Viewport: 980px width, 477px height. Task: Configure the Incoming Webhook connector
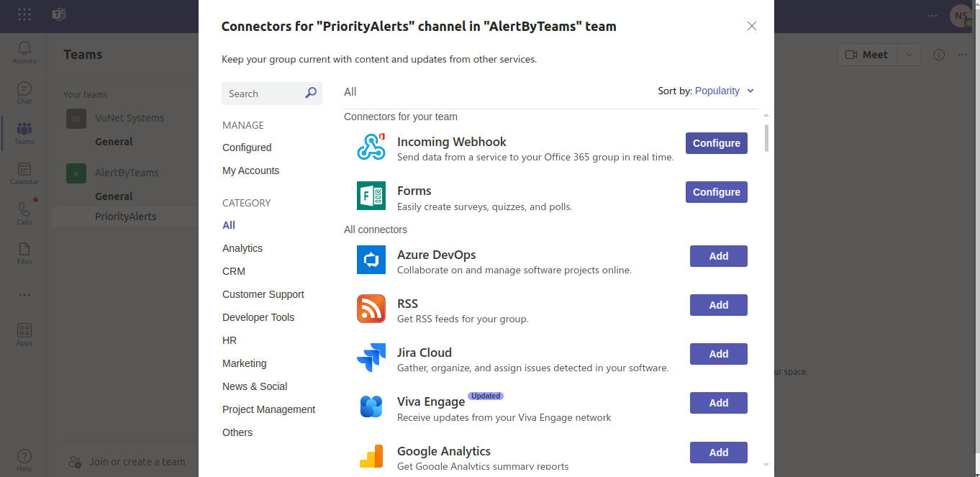pos(716,143)
